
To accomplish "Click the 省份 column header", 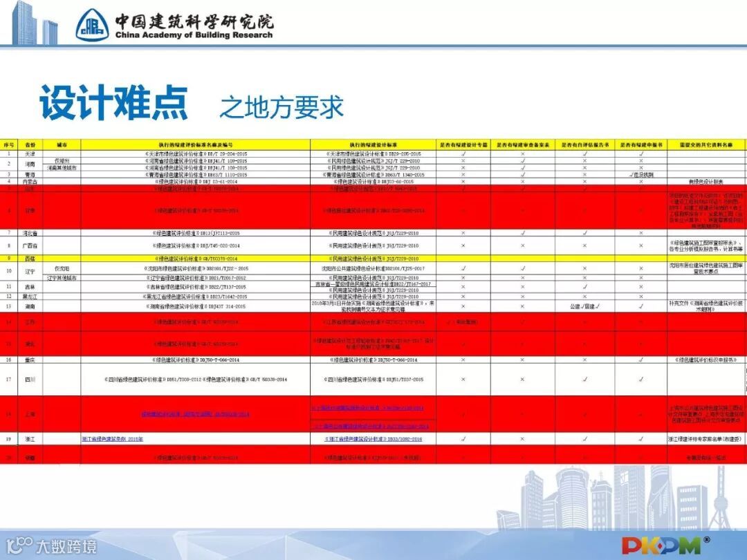I will click(30, 144).
